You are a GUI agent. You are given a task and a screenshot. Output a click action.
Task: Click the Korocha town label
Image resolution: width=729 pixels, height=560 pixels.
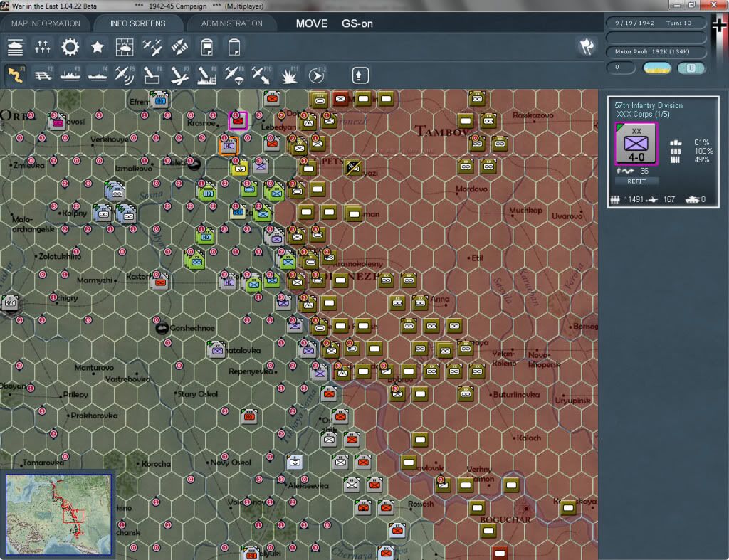coord(156,464)
